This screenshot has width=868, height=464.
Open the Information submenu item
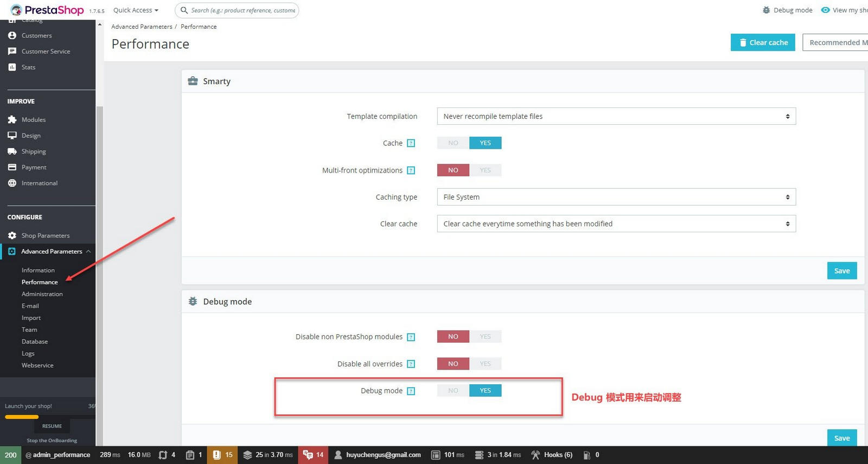click(x=38, y=270)
